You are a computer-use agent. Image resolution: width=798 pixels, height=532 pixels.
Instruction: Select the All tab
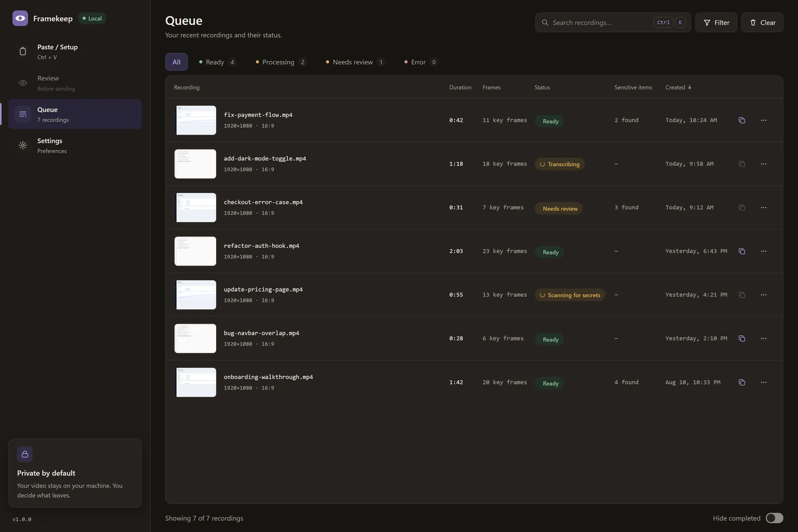coord(177,62)
